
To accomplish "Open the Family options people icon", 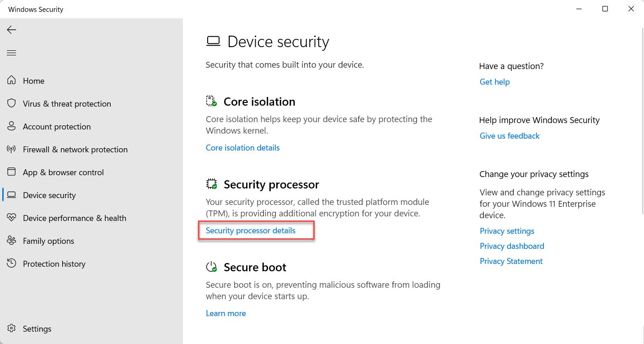I will pyautogui.click(x=11, y=241).
